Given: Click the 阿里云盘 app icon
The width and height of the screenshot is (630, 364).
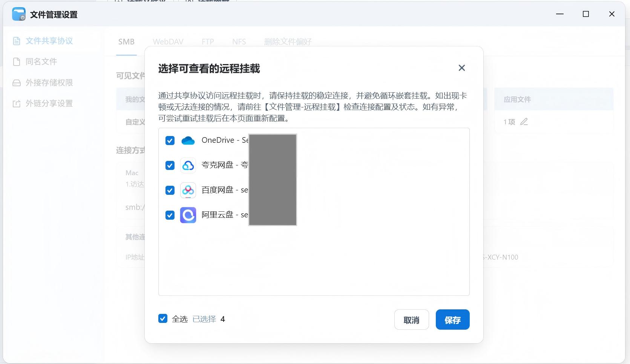Looking at the screenshot, I should 188,215.
